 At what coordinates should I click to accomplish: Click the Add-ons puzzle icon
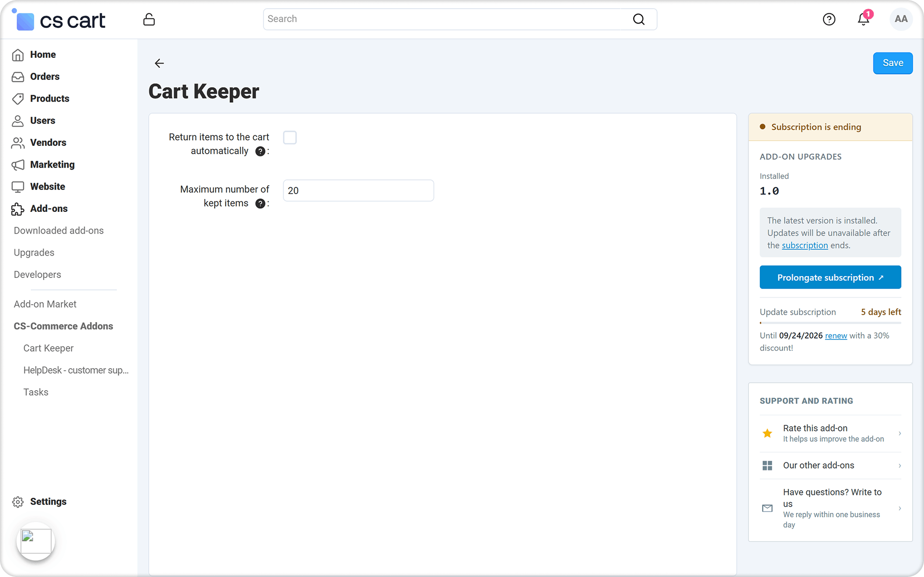(18, 209)
